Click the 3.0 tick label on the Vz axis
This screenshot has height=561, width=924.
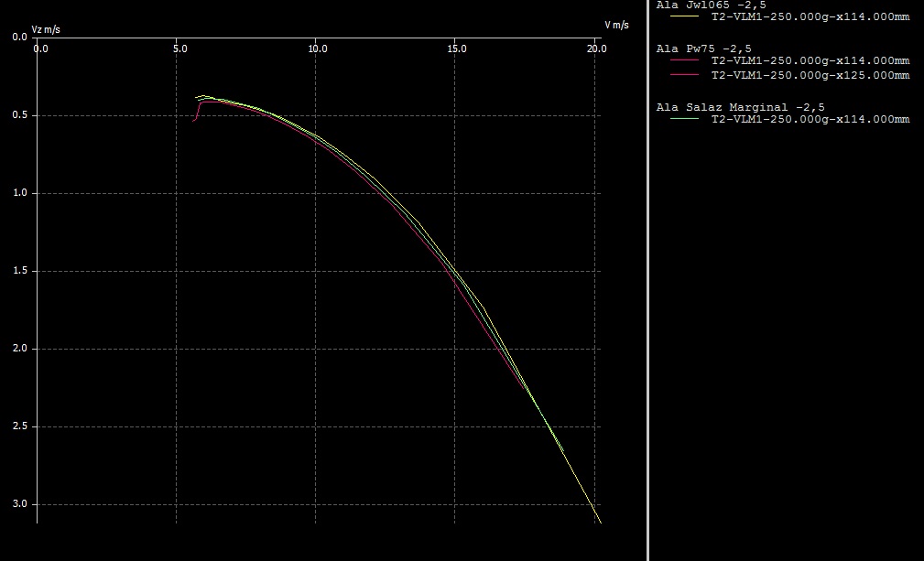tap(19, 504)
